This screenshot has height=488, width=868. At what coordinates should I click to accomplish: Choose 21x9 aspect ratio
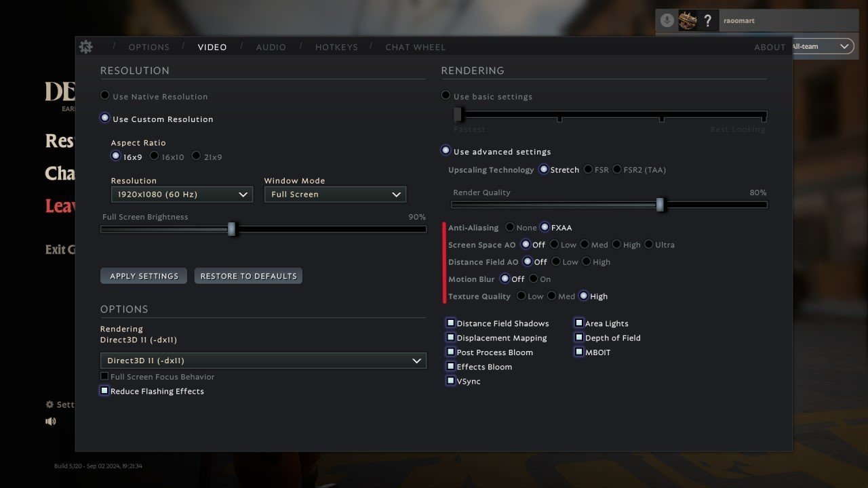tap(196, 156)
